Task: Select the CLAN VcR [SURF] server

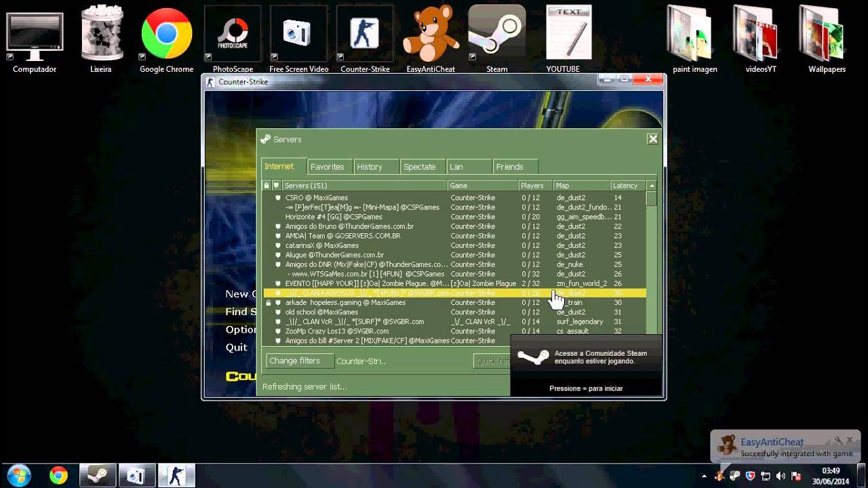Action: click(x=454, y=321)
